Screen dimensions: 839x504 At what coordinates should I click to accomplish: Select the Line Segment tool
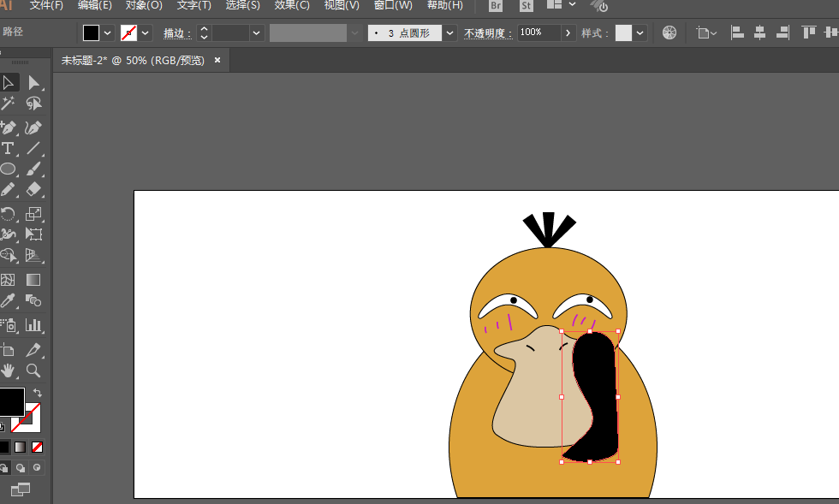(33, 148)
